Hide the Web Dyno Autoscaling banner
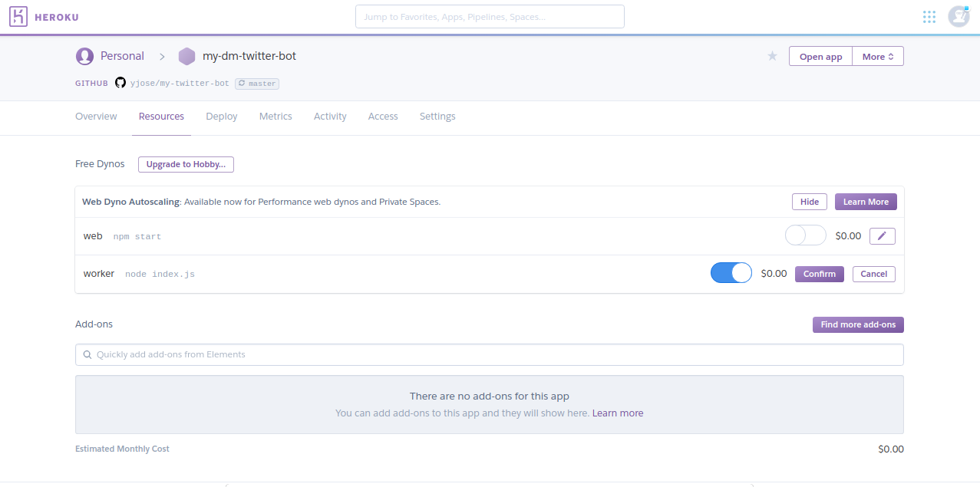 [810, 202]
